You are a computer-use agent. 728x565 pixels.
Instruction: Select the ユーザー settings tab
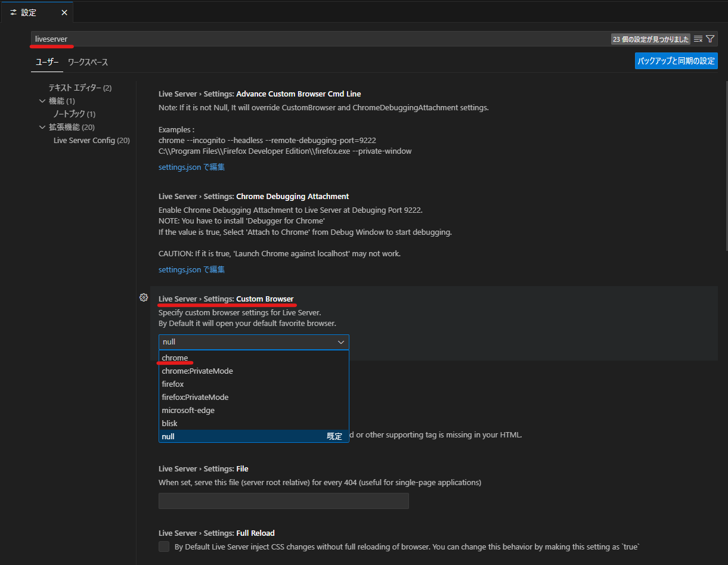pos(47,62)
